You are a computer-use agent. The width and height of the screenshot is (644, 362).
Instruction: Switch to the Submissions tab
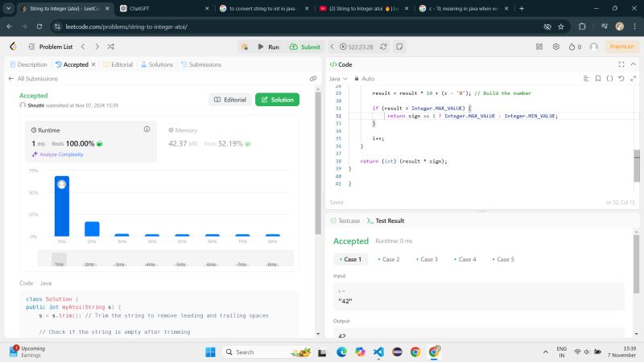(x=201, y=64)
